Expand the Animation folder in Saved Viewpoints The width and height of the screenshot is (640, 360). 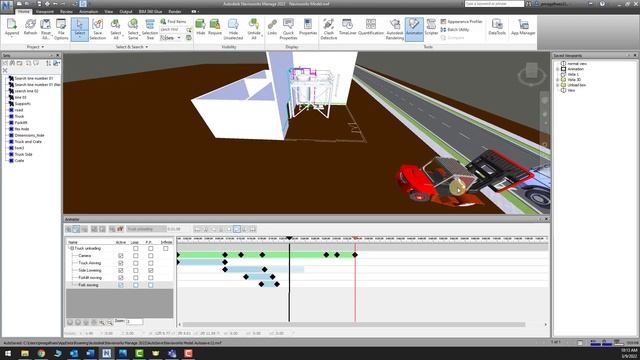[558, 69]
